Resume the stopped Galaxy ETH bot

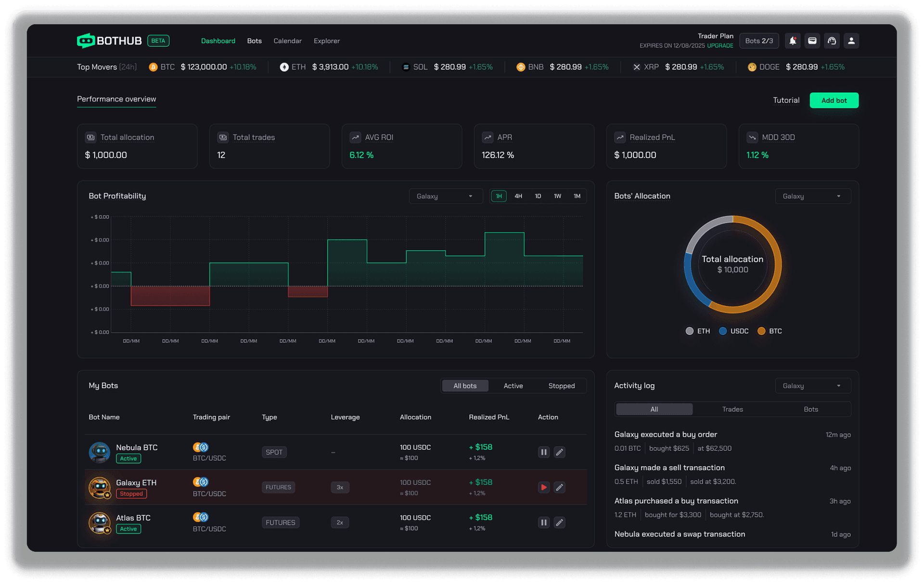pyautogui.click(x=543, y=487)
